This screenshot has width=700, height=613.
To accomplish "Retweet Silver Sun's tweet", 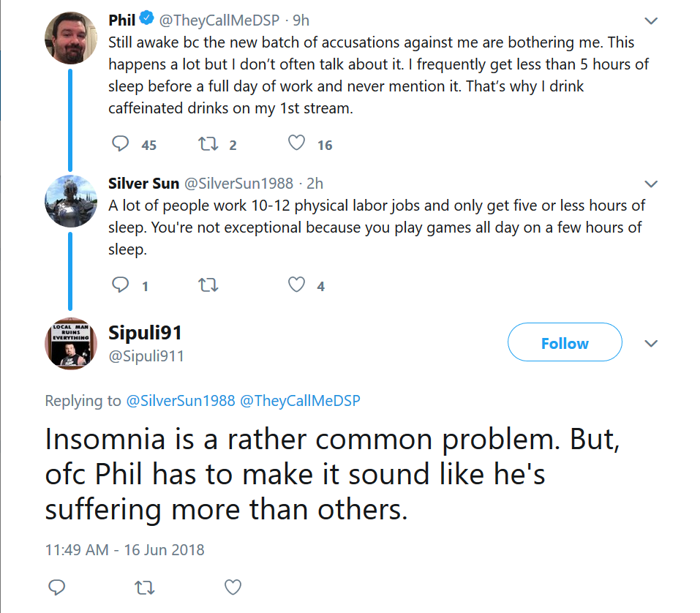I will tap(208, 285).
